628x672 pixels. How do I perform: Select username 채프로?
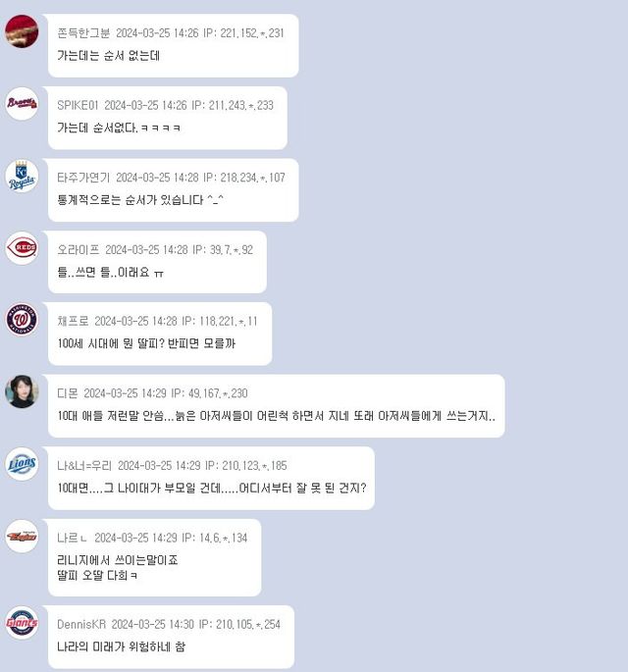[73, 321]
